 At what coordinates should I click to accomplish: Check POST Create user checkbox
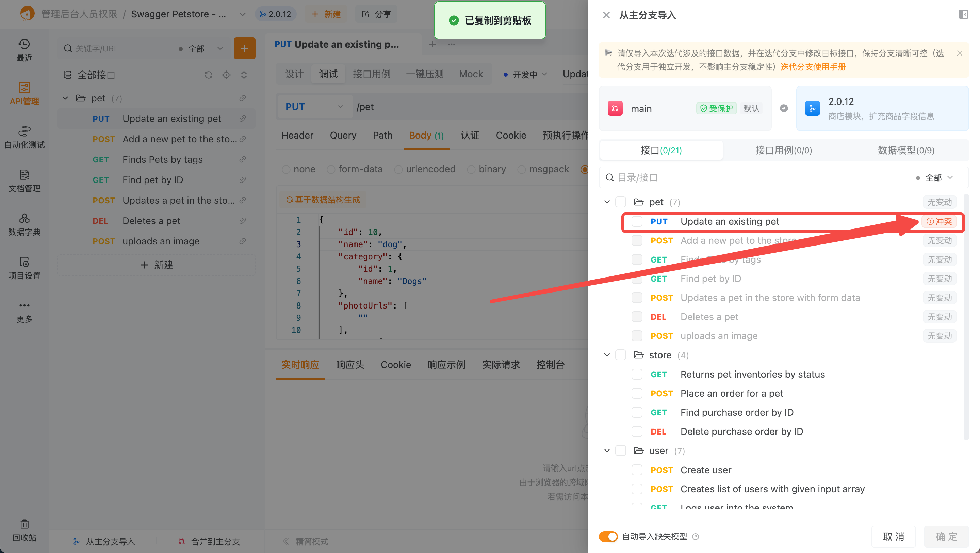tap(636, 470)
